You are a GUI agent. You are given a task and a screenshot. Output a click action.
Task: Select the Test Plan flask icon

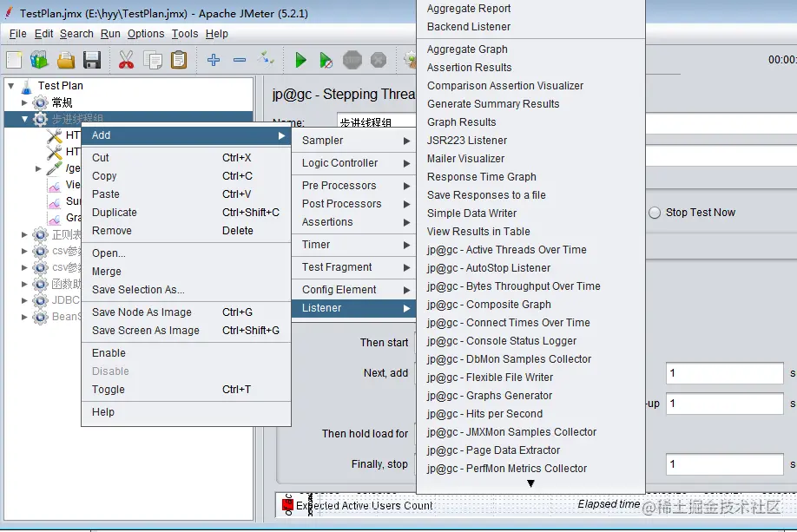(26, 86)
